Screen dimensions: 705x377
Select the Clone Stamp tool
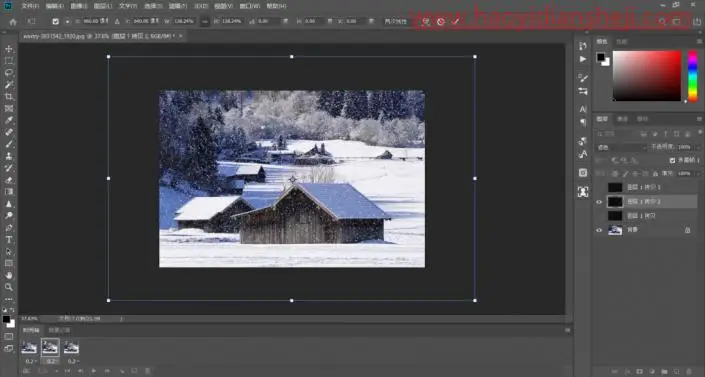pyautogui.click(x=9, y=156)
